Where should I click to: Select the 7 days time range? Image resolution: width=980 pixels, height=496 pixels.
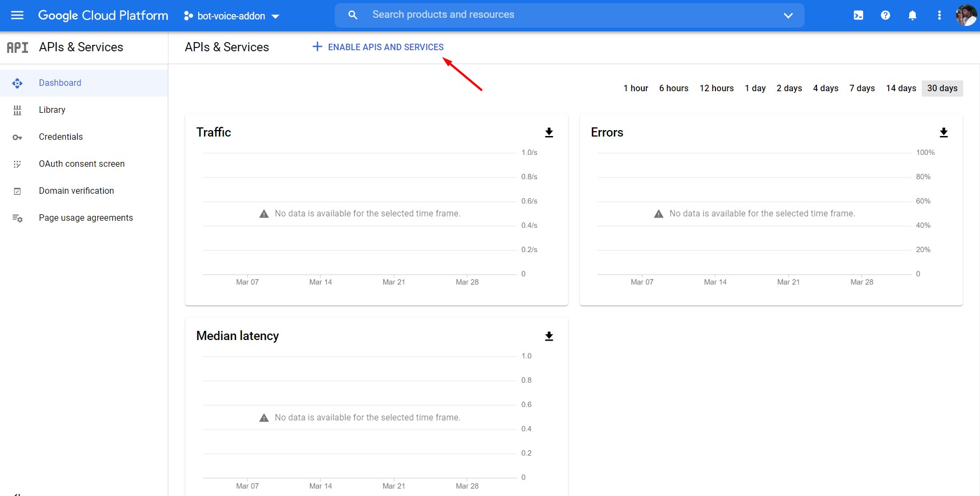(862, 88)
